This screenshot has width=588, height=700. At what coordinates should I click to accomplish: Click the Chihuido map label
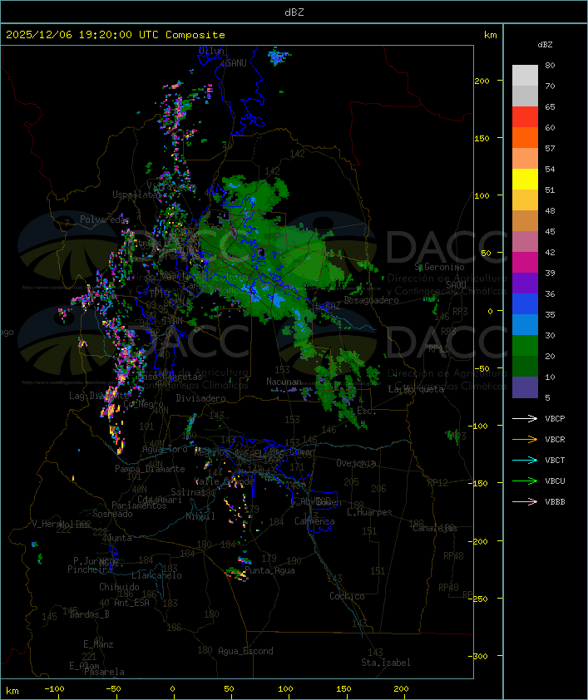point(119,587)
